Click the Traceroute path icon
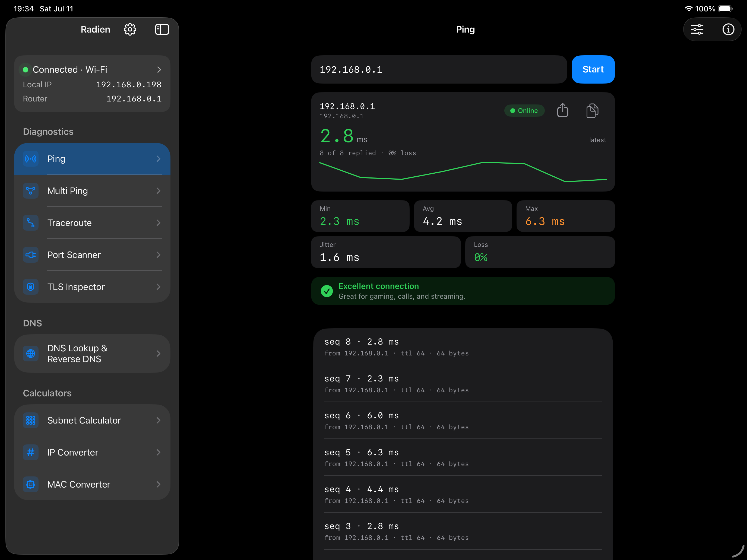The image size is (747, 560). click(x=31, y=223)
